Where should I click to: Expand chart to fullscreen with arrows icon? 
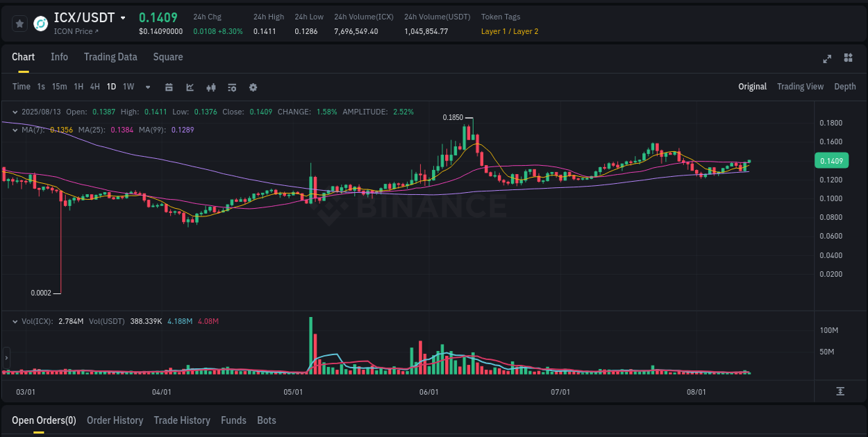[x=827, y=59]
